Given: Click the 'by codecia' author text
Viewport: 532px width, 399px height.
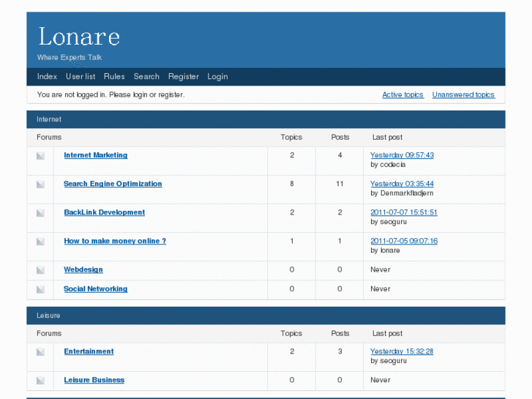Looking at the screenshot, I should 388,165.
